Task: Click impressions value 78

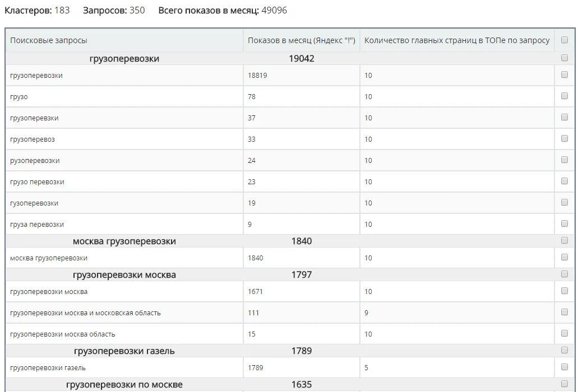Action: [251, 97]
